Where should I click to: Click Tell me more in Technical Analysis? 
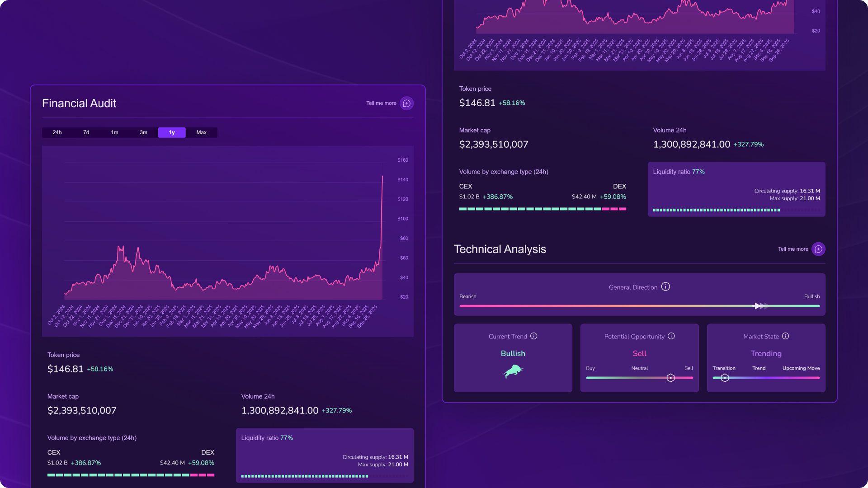point(793,249)
